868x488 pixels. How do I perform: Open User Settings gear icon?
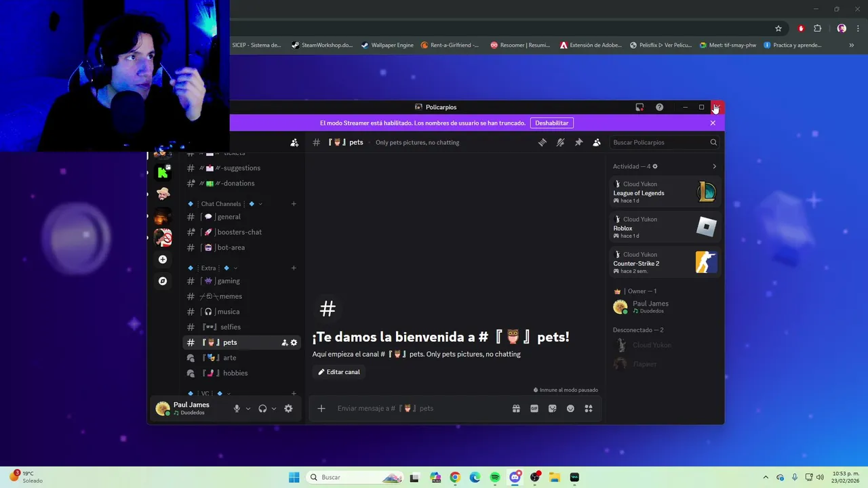pos(288,409)
